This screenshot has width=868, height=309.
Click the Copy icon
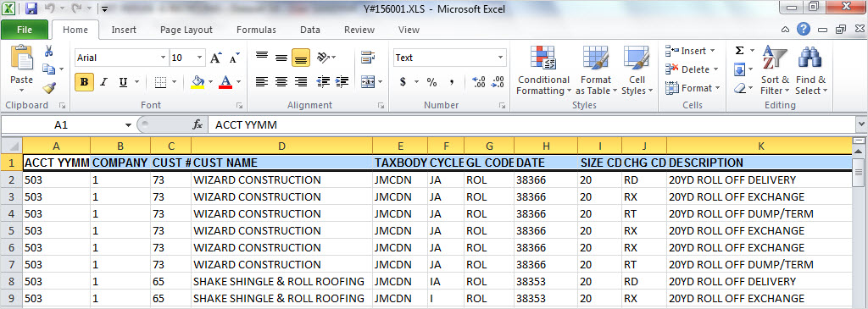[48, 69]
